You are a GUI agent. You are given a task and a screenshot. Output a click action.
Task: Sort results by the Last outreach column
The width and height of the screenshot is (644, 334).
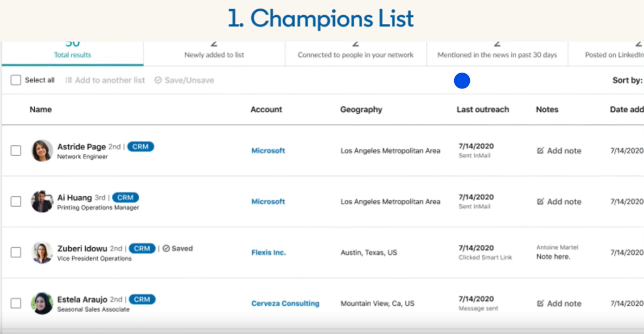pyautogui.click(x=483, y=110)
